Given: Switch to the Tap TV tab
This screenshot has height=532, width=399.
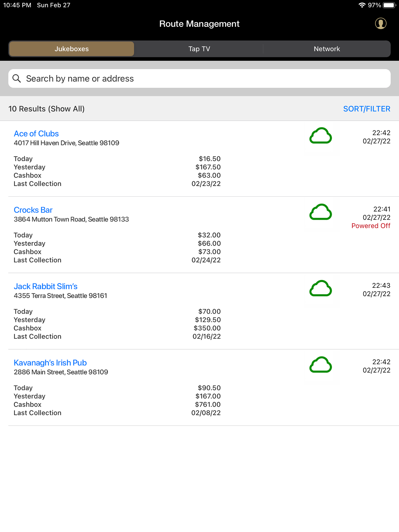Looking at the screenshot, I should pos(199,49).
